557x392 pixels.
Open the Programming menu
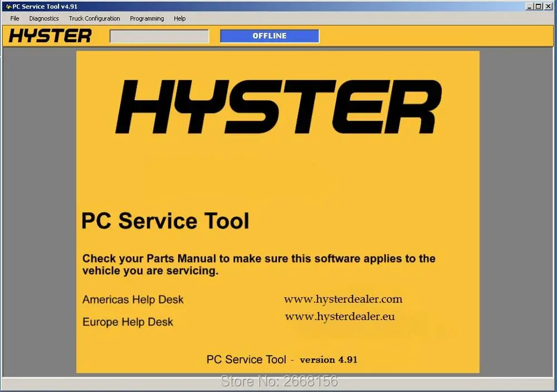pos(146,18)
